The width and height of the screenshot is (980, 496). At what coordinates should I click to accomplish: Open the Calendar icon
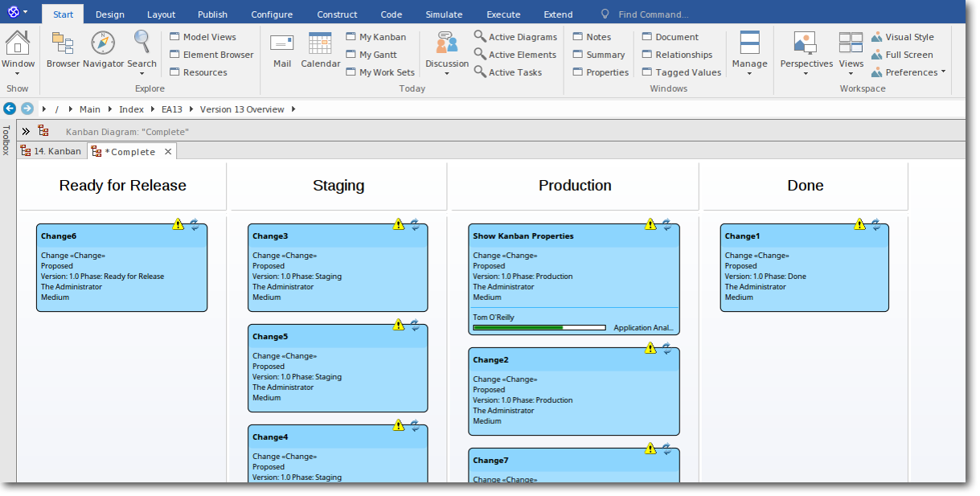coord(320,49)
